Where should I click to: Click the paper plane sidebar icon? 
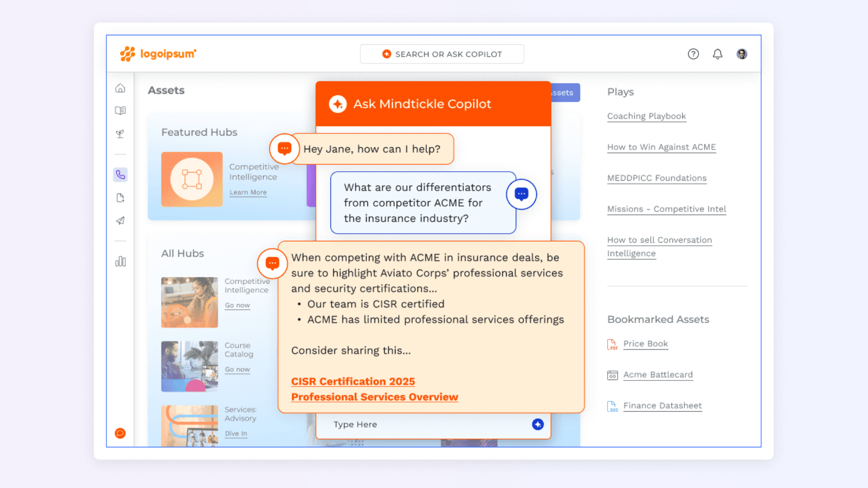coord(120,221)
